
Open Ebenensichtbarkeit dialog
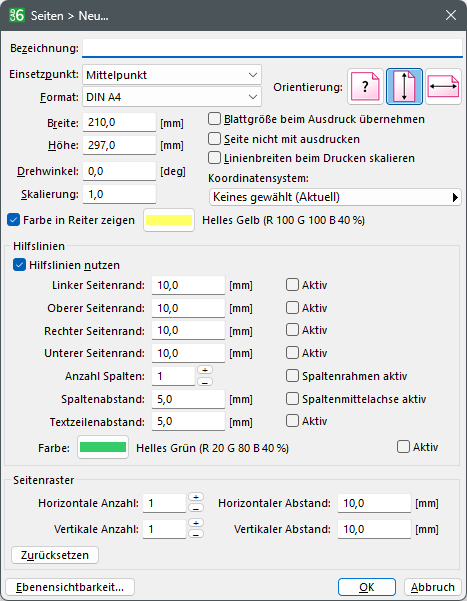point(70,587)
